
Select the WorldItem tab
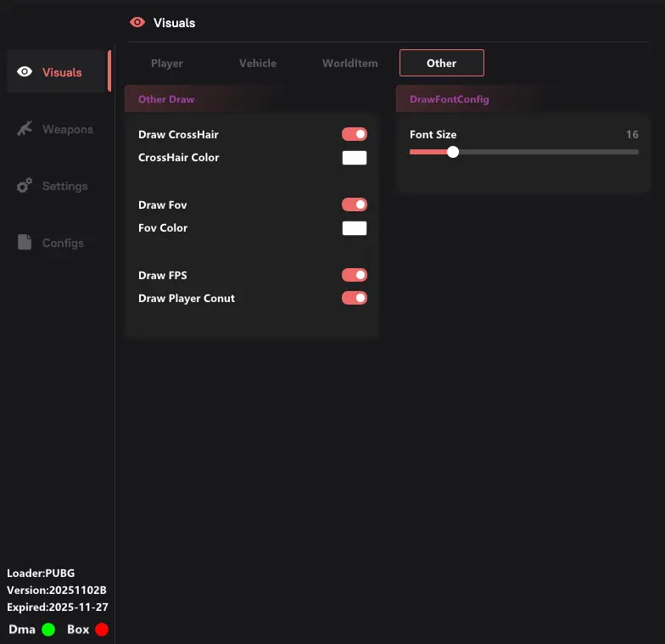349,64
